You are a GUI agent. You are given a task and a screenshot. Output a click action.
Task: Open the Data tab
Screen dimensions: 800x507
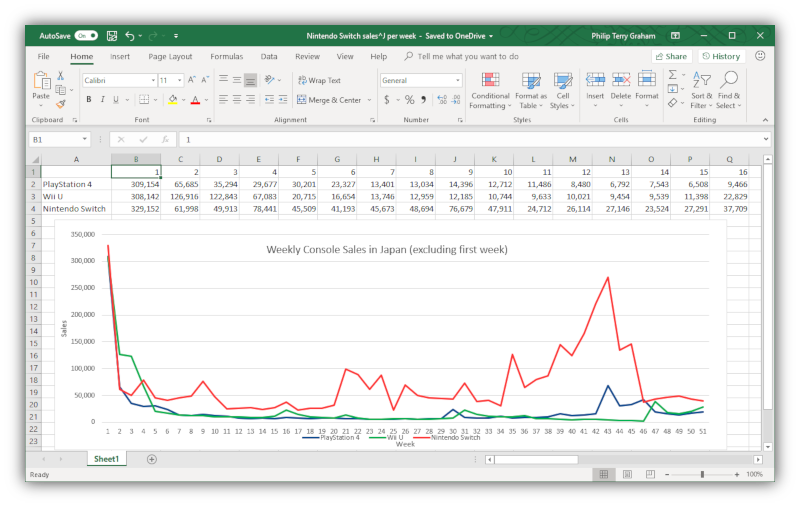click(x=269, y=57)
